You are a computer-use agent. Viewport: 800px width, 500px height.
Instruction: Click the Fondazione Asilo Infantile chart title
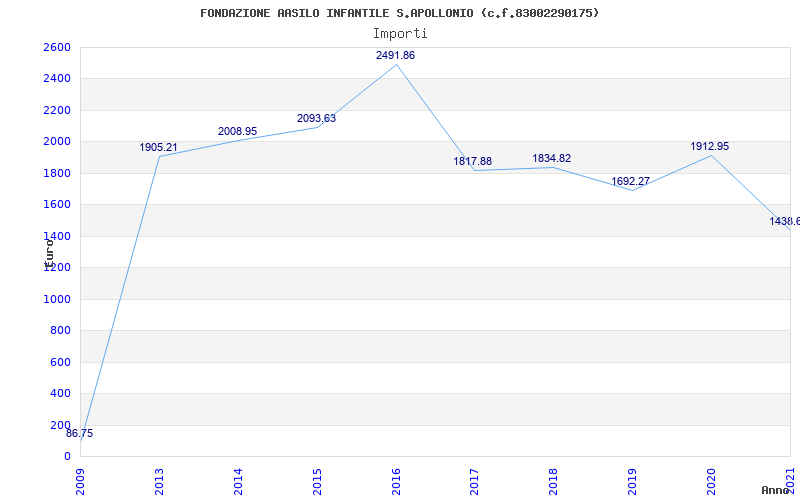tap(400, 13)
